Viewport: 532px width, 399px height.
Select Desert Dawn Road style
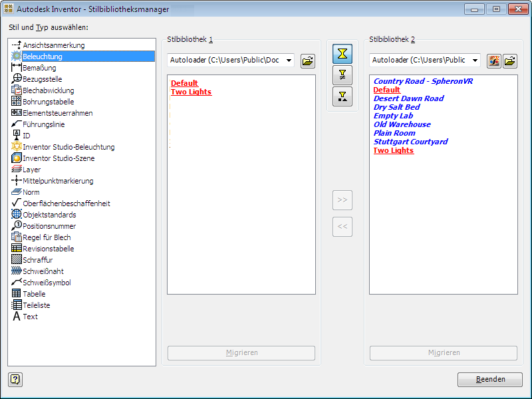coord(408,98)
